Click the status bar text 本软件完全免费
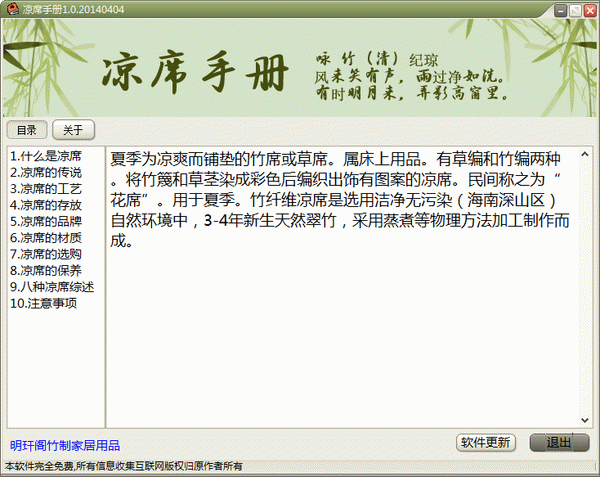 tap(39, 466)
